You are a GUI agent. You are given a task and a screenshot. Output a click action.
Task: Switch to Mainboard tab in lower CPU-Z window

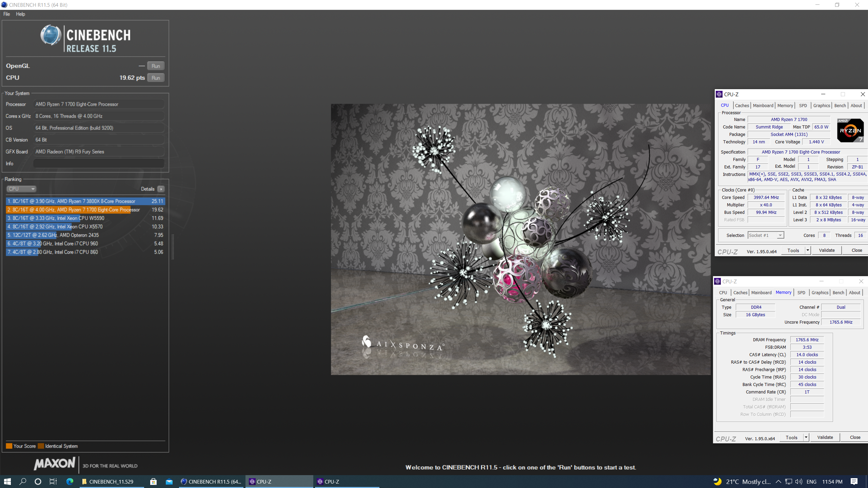coord(761,292)
